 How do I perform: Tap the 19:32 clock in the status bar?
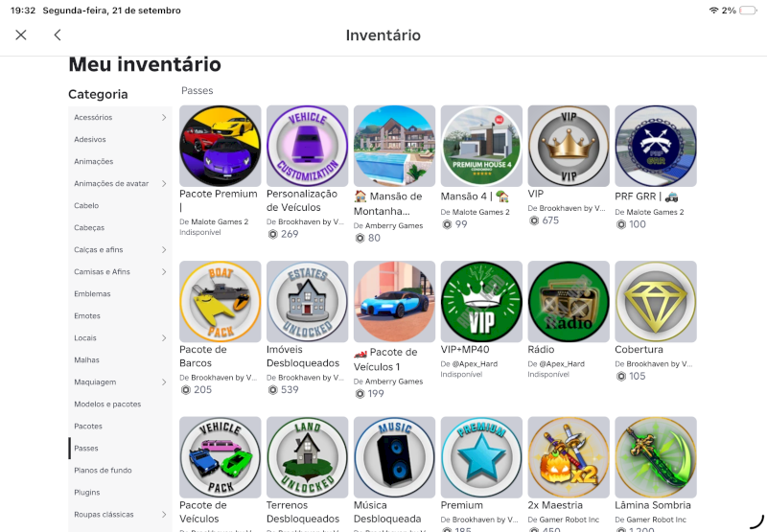(23, 11)
